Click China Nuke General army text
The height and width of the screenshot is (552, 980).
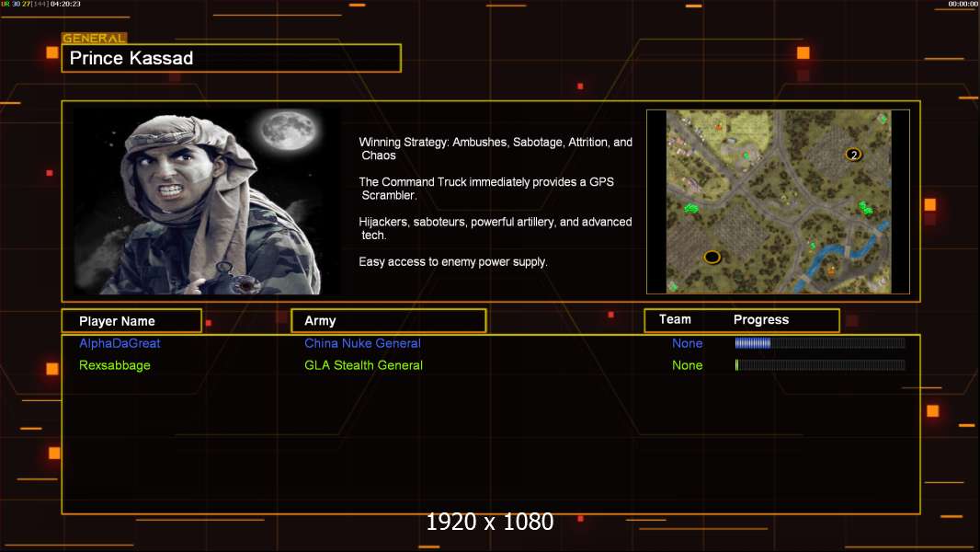point(362,343)
